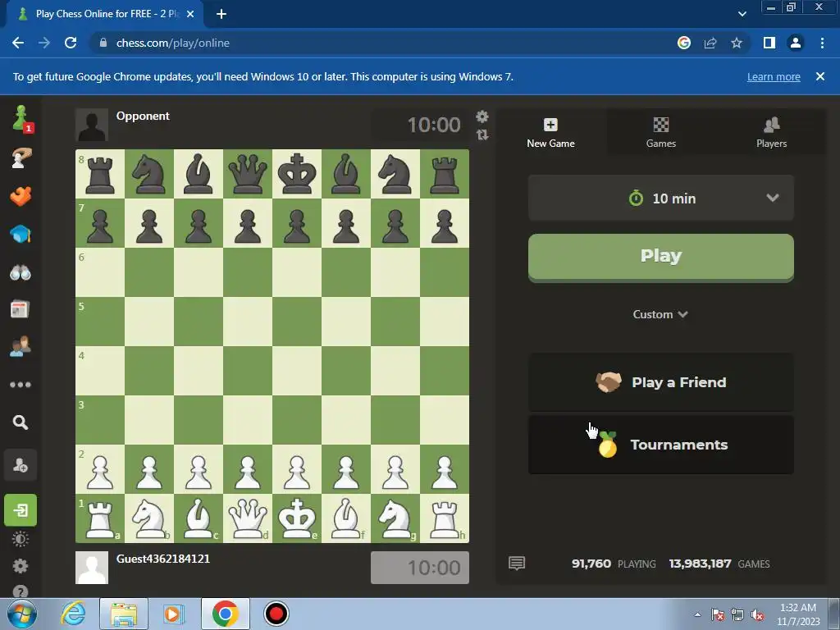Viewport: 840px width, 630px height.
Task: Open the Chrome profile icon
Action: [796, 43]
